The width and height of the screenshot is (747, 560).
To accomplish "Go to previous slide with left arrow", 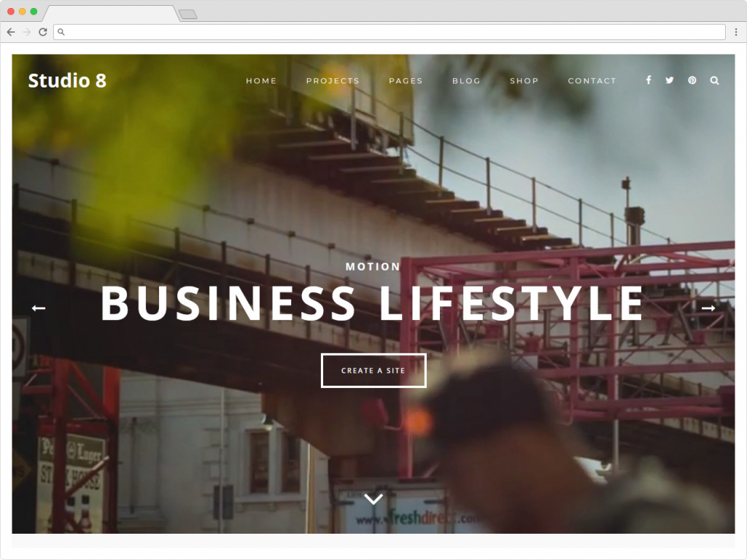I will coord(39,308).
